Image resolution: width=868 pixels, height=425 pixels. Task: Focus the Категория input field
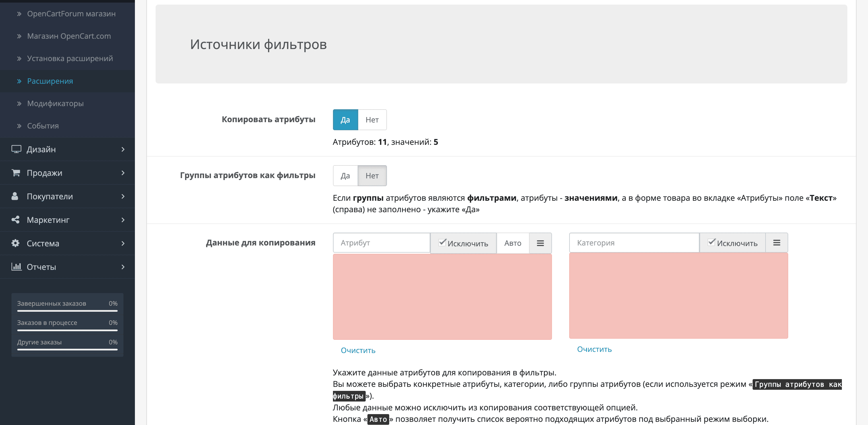634,243
